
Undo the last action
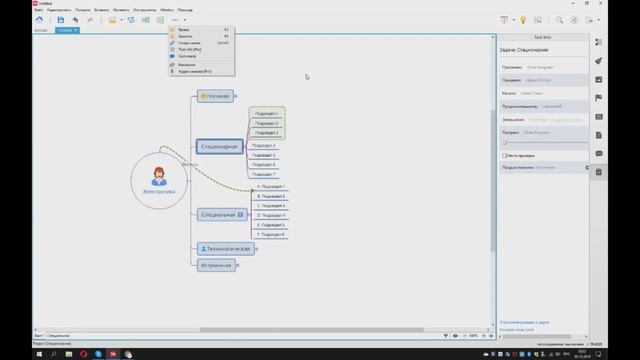click(75, 20)
